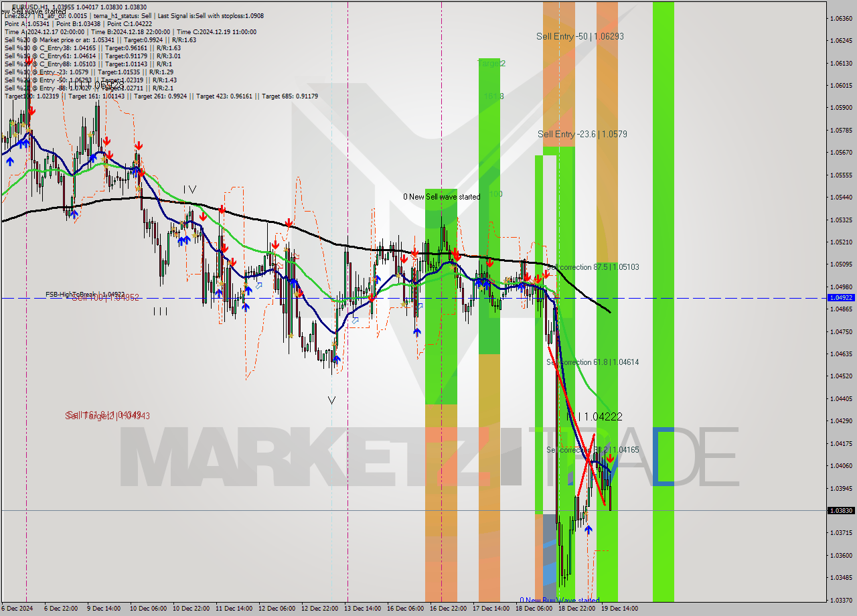Click the 'I V' wave count label

(189, 189)
